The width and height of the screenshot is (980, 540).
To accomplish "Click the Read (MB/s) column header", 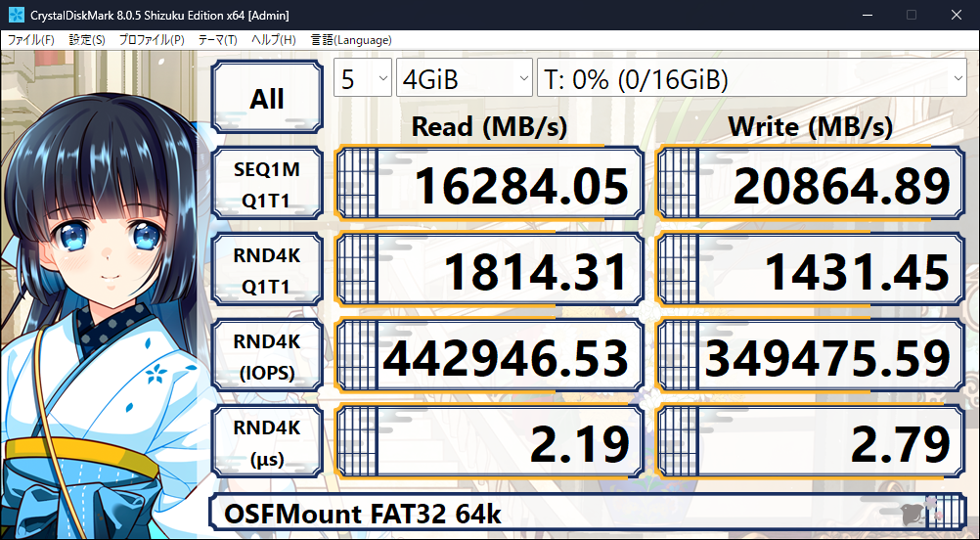I will [x=489, y=127].
